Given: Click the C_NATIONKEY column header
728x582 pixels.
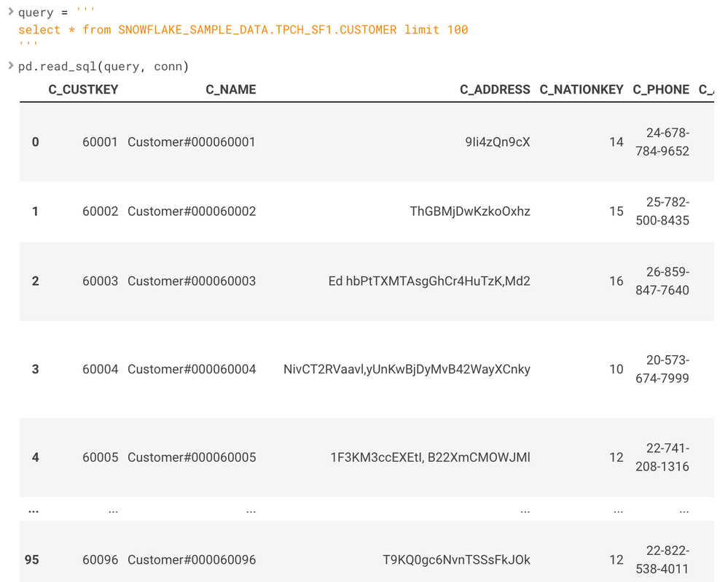Looking at the screenshot, I should coord(581,90).
